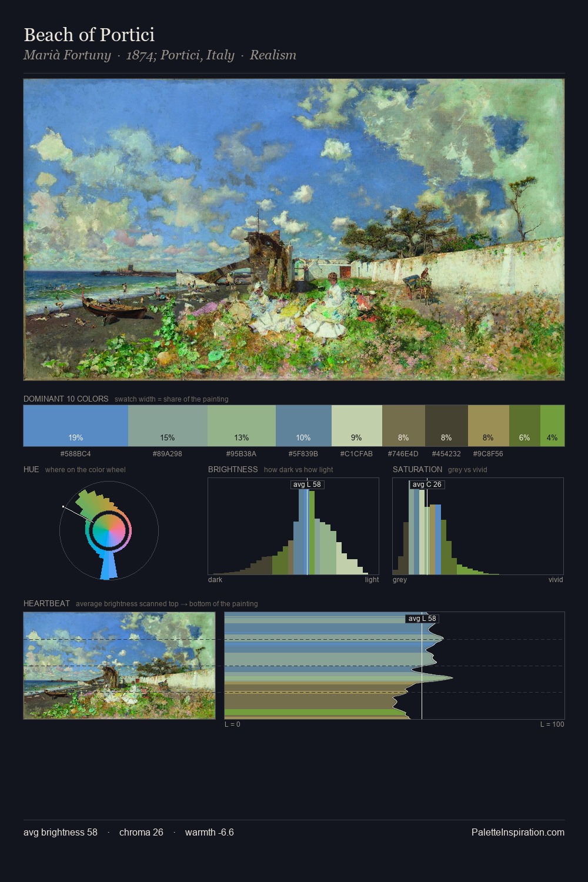Click the hex code #454232
This screenshot has height=882, width=588.
click(x=446, y=454)
